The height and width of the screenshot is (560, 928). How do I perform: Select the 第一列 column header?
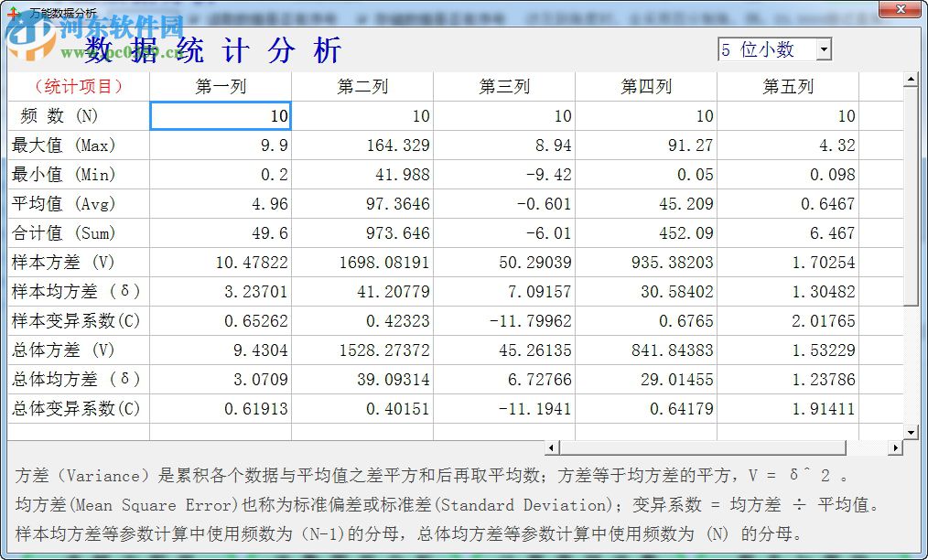[x=221, y=87]
